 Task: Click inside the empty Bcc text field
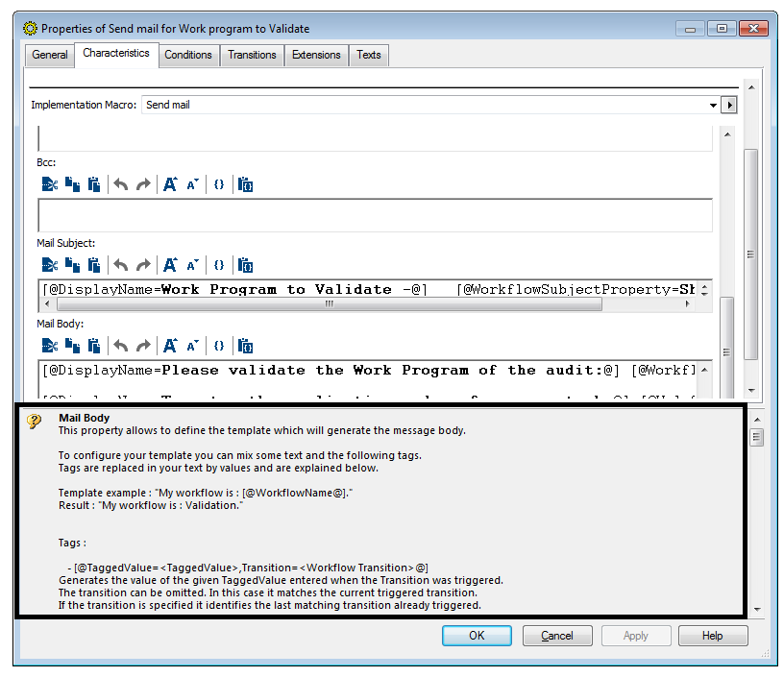click(375, 215)
